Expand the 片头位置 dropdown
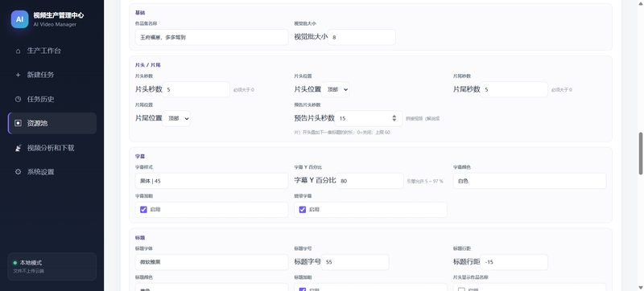Image resolution: width=644 pixels, height=291 pixels. click(335, 89)
